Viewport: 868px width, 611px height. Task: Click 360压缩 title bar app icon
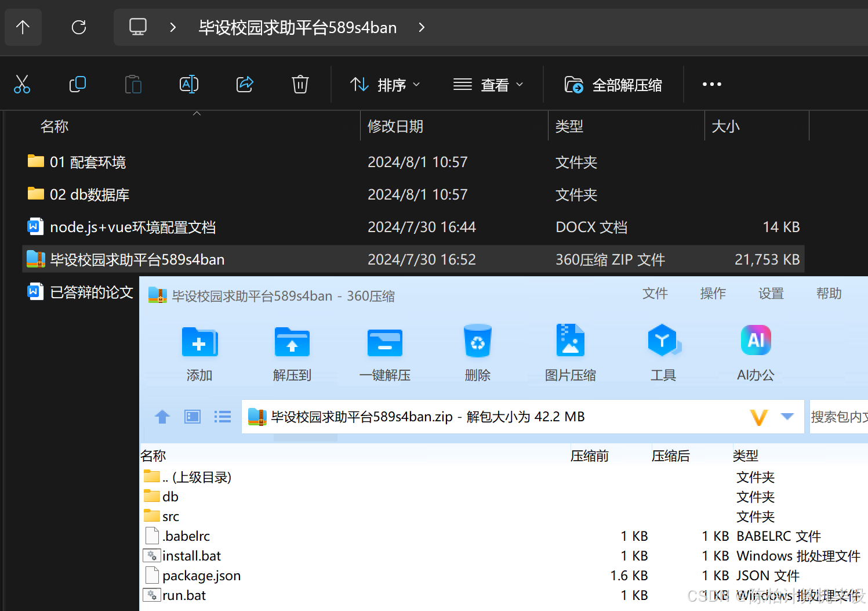tap(158, 295)
